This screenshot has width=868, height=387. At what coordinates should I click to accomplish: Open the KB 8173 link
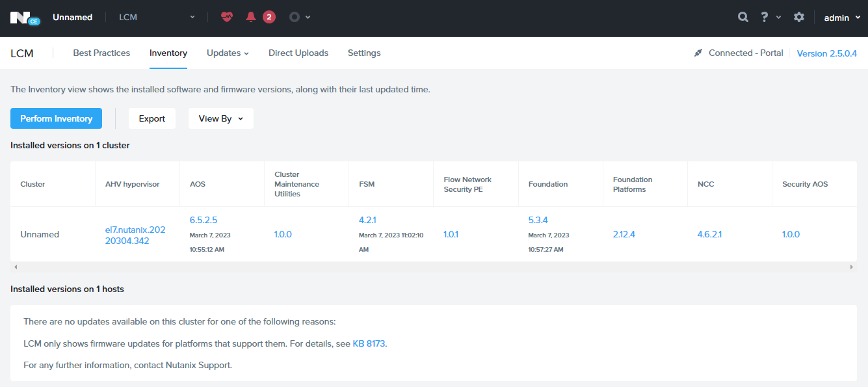coord(369,343)
